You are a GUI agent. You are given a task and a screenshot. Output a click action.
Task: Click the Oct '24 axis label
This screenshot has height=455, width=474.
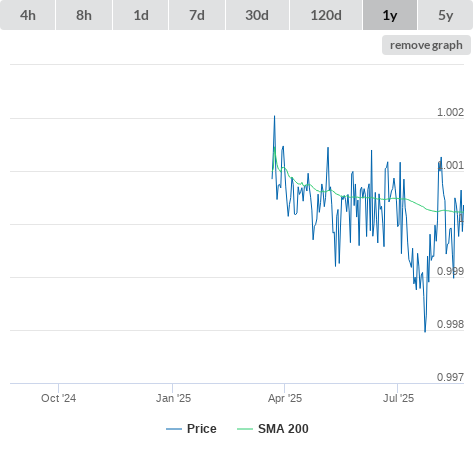pos(58,398)
